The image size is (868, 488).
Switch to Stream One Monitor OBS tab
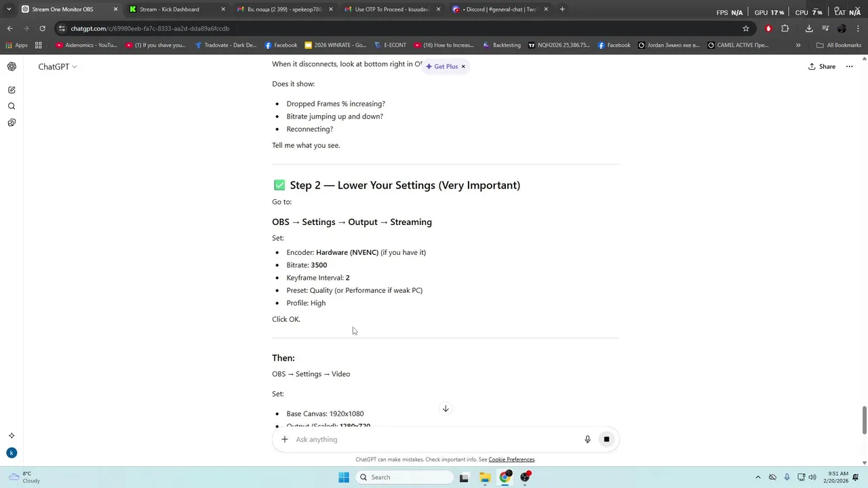tap(68, 9)
